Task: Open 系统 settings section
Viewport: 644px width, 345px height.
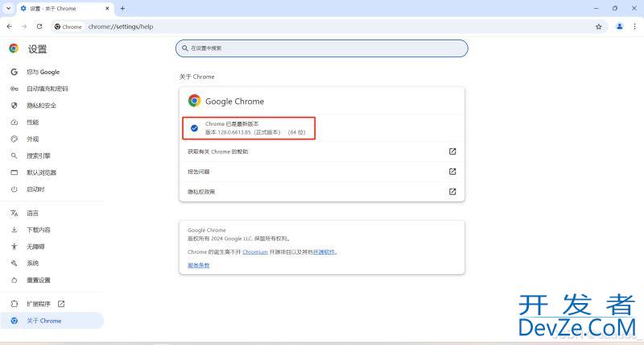Action: 52,263
